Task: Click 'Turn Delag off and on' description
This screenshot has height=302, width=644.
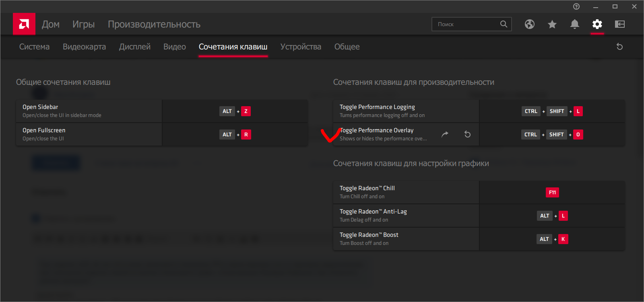Action: click(x=364, y=220)
